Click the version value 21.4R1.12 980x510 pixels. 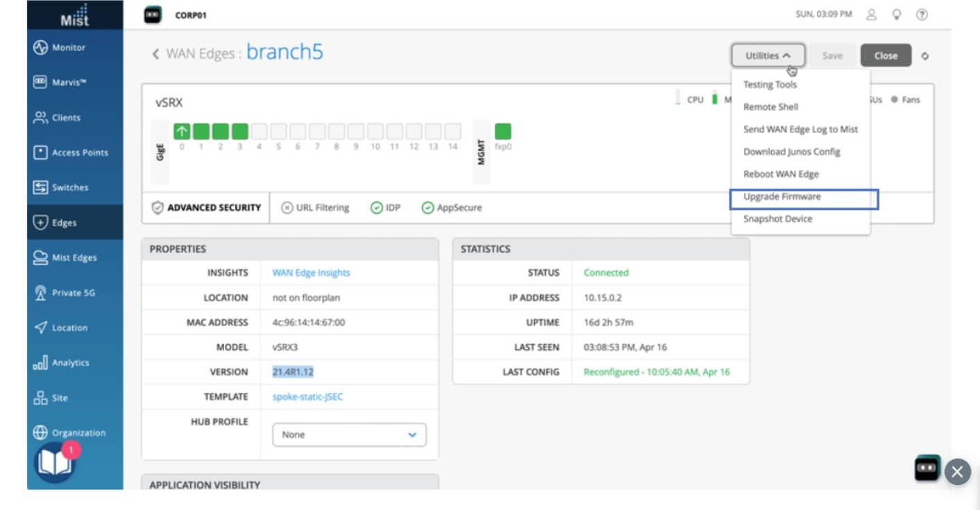tap(293, 372)
